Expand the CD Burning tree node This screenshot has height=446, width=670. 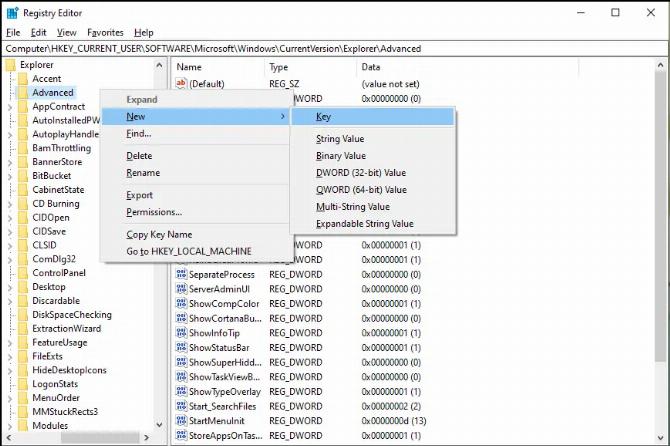[x=10, y=204]
